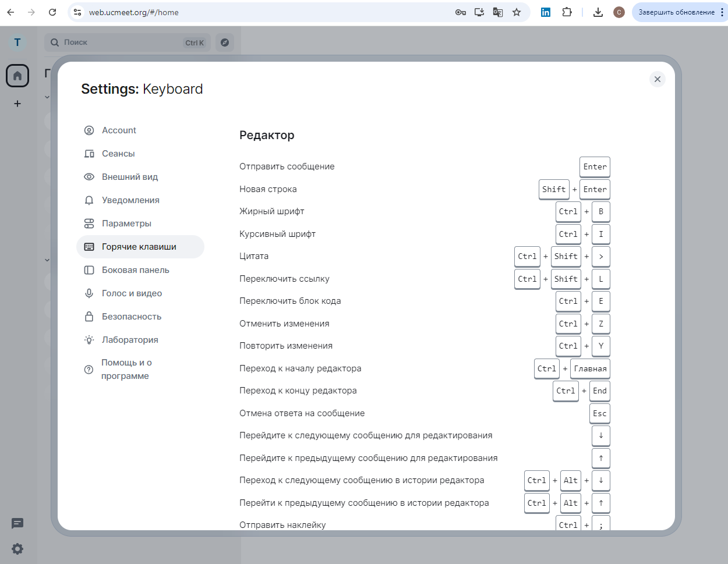This screenshot has height=564, width=728.
Task: Open browser Downloads from the toolbar icon
Action: [598, 12]
